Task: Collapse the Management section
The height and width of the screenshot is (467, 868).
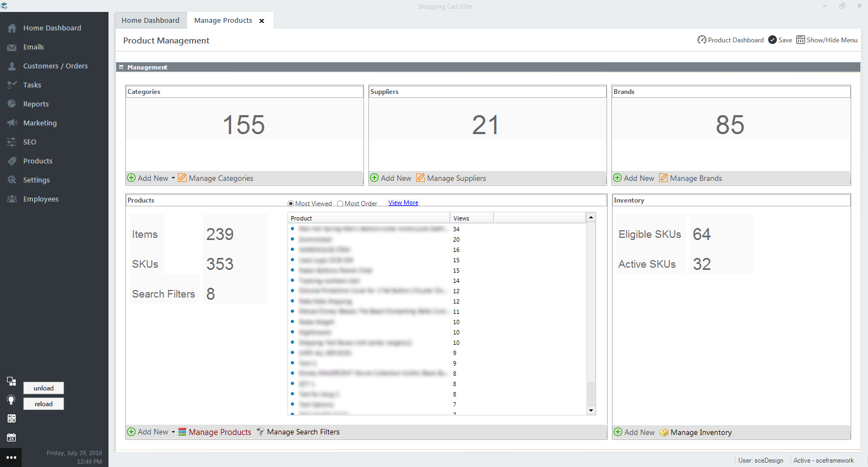Action: (x=122, y=67)
